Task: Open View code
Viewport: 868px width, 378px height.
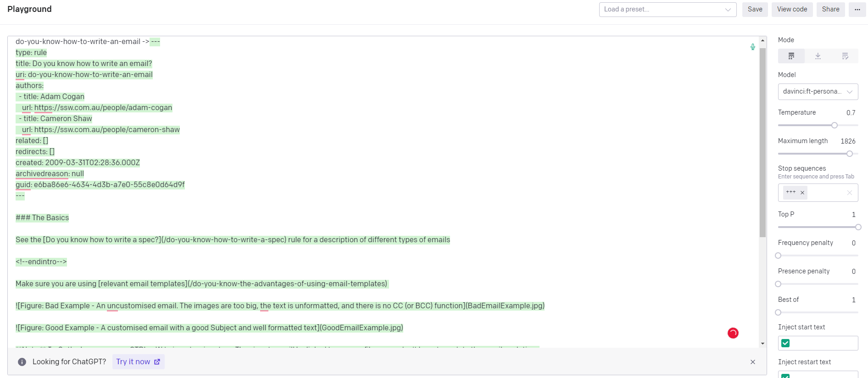Action: (792, 10)
